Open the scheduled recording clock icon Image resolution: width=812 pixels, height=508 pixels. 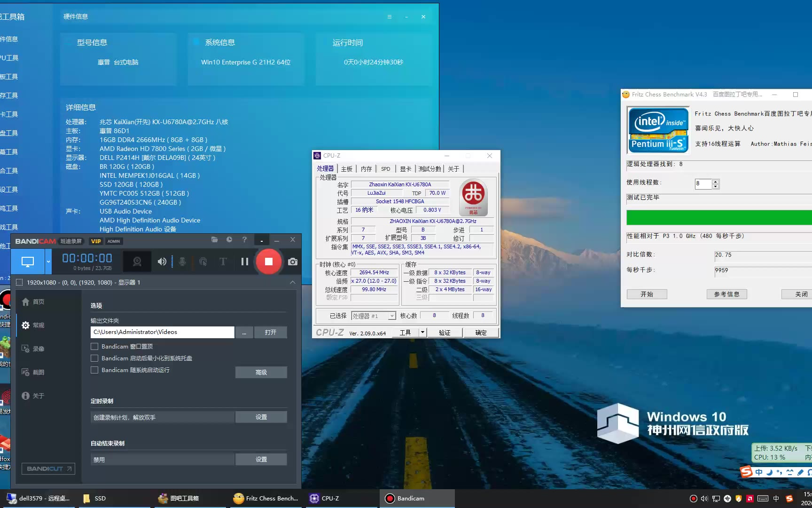click(x=229, y=240)
